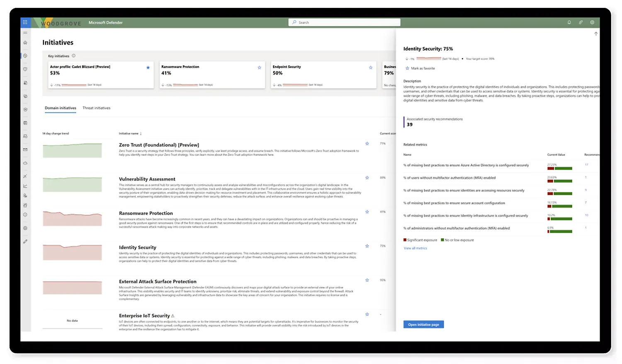Click the Open initiative page button
The width and height of the screenshot is (622, 364).
tap(423, 325)
